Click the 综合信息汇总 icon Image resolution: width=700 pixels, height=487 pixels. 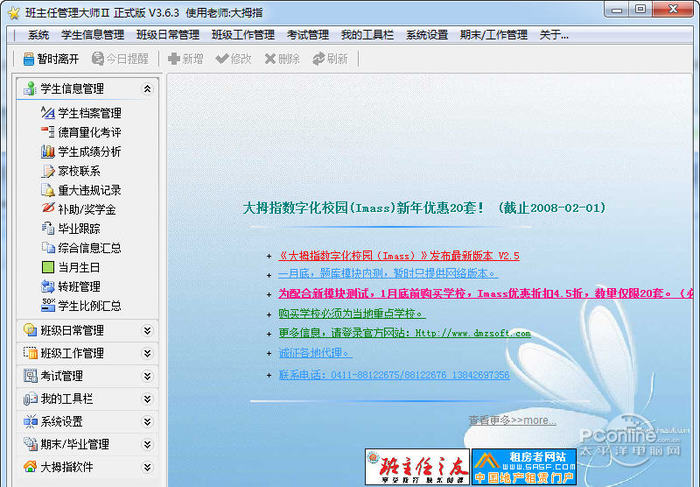click(x=48, y=247)
